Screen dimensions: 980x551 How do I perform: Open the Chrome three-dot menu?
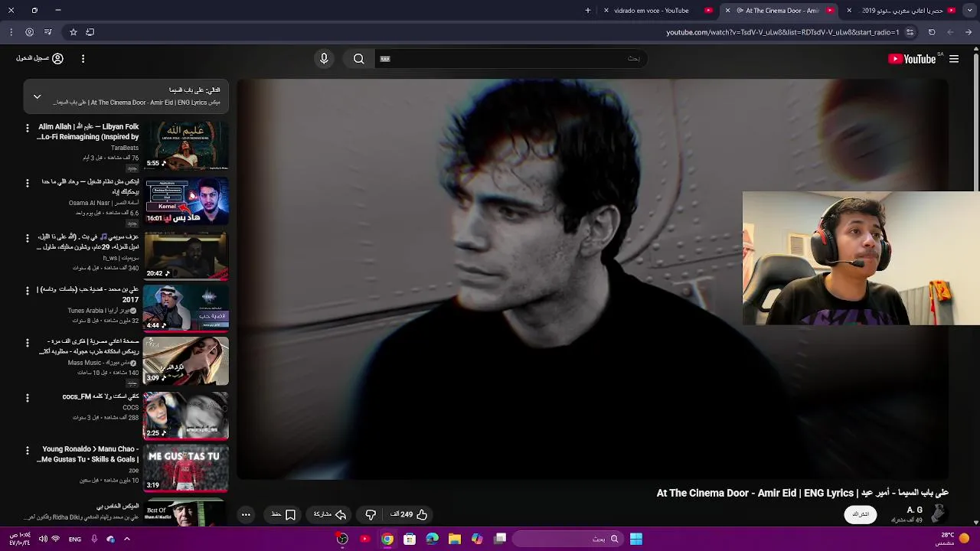tap(11, 32)
